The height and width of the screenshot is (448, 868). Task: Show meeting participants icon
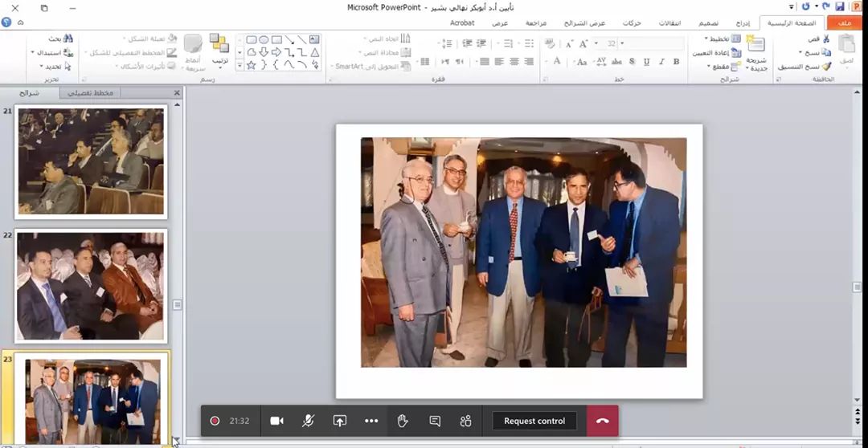[465, 421]
